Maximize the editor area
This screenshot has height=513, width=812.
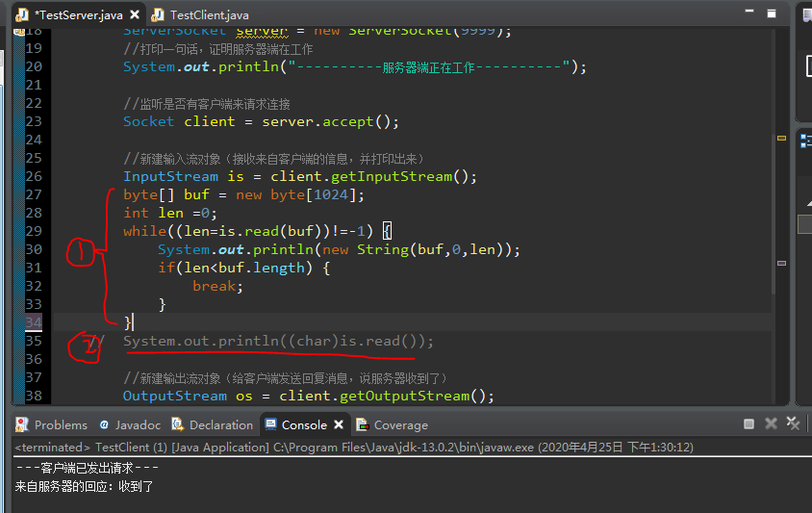pos(772,13)
